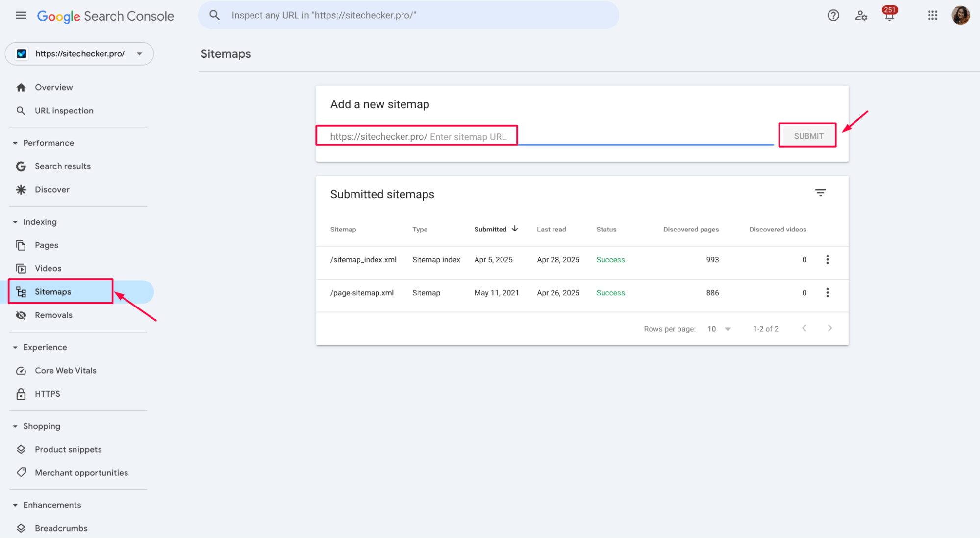Go to next page of sitemaps table
980x538 pixels.
(x=829, y=328)
